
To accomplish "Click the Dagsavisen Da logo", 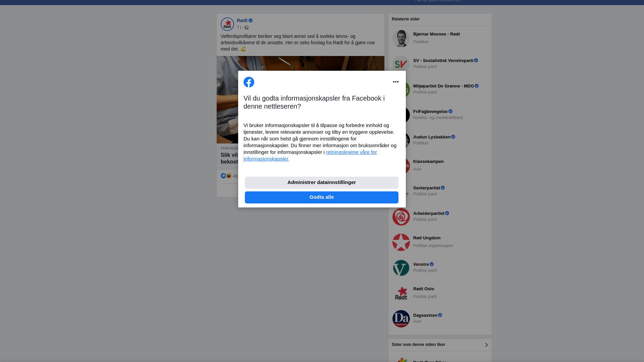I will click(401, 319).
